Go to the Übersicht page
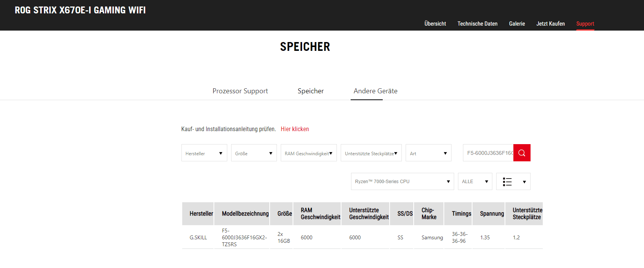The width and height of the screenshot is (644, 268). 435,24
